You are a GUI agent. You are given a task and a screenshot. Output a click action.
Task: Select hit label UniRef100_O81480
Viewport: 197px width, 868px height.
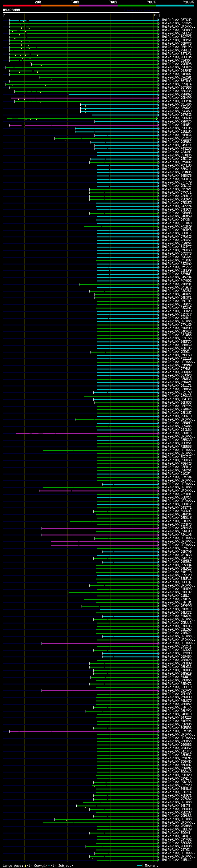[x=176, y=104]
